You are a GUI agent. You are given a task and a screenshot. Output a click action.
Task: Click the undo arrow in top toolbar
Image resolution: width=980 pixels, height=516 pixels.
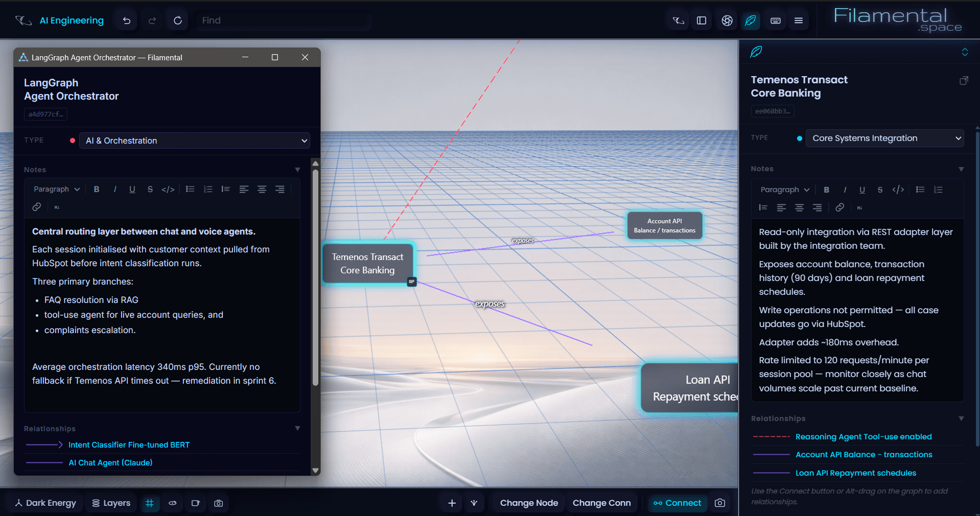(127, 20)
